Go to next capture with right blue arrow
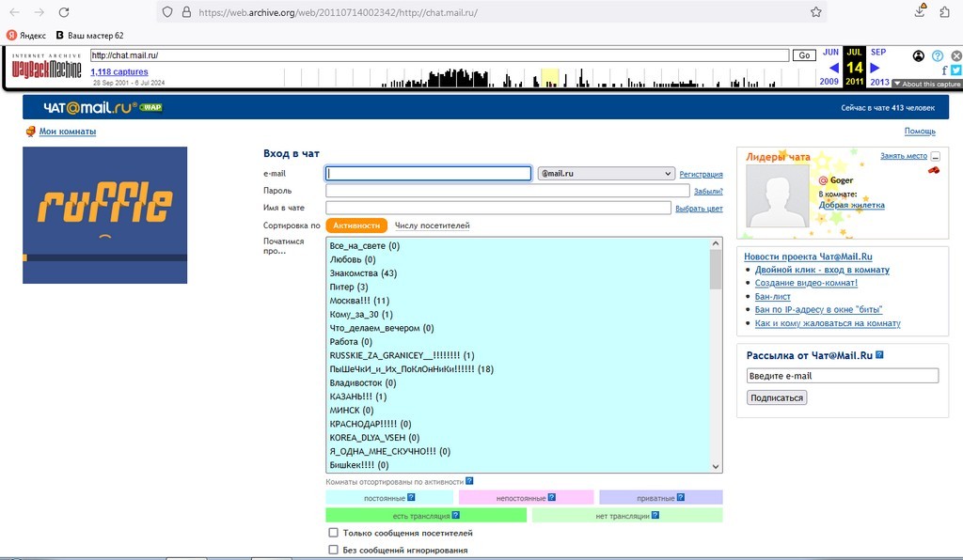This screenshot has width=963, height=560. coord(876,68)
